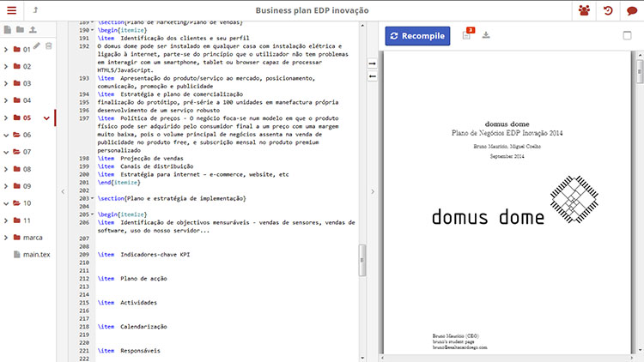Open the chat speech bubble icon

coord(632,10)
